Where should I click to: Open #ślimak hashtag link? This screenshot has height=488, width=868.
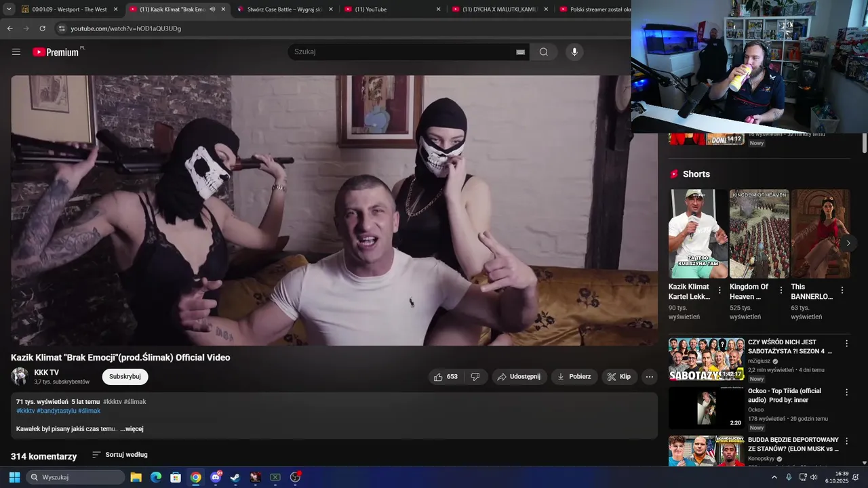[89, 411]
